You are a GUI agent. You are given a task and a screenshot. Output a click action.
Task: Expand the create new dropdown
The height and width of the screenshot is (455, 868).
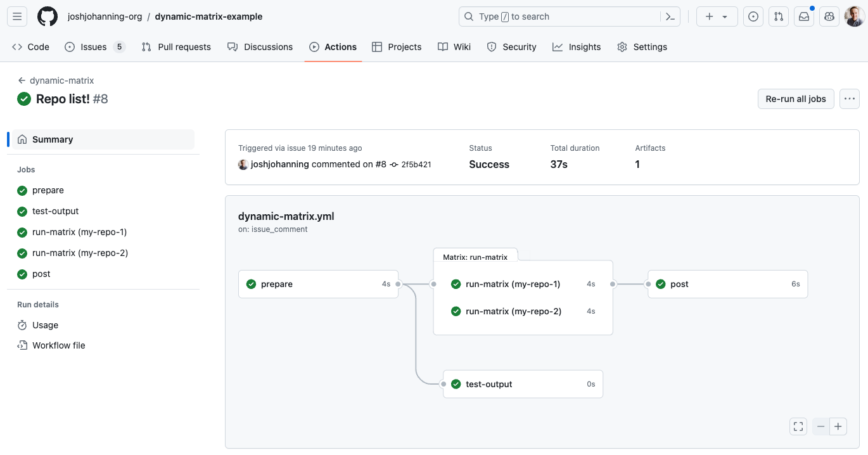(x=717, y=16)
